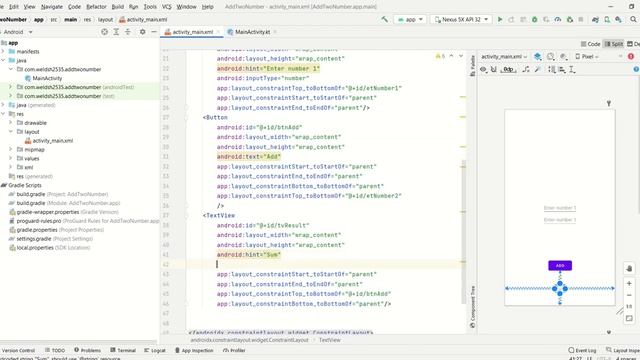Open the View Options eye icon

(x=483, y=69)
